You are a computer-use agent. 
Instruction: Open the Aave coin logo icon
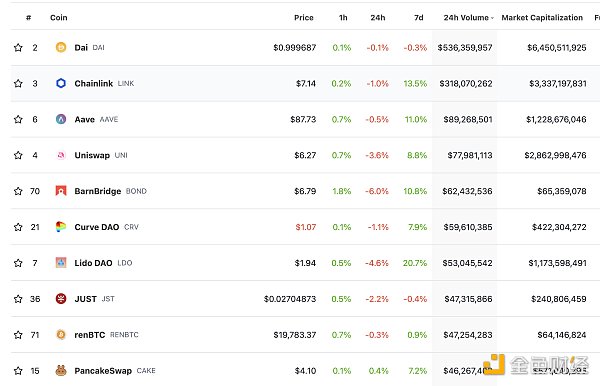(61, 119)
